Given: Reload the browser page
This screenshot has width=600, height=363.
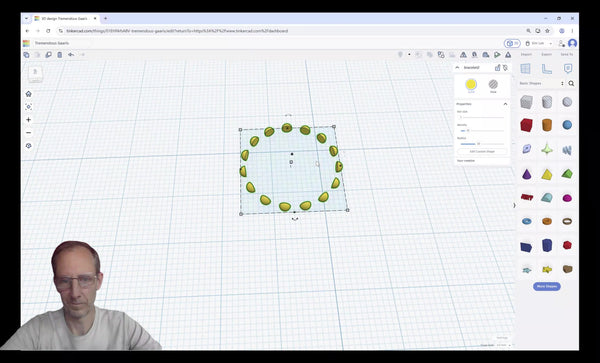Looking at the screenshot, I should click(x=48, y=31).
